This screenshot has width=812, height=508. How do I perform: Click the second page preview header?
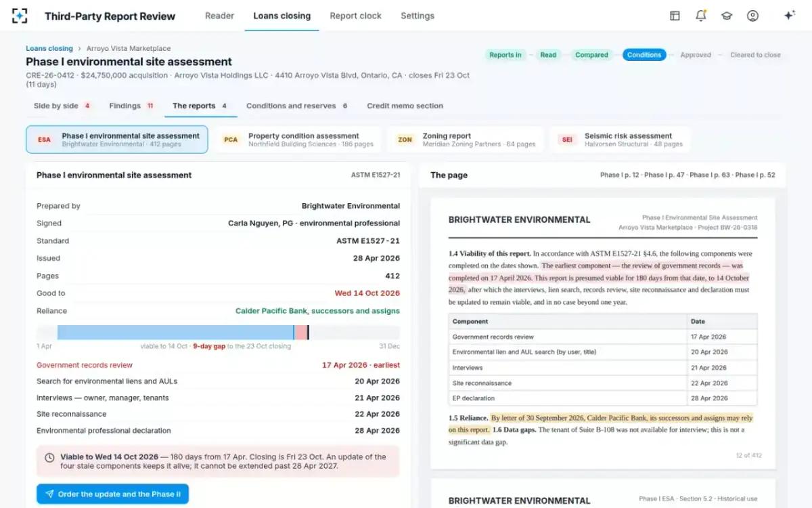[x=603, y=500]
